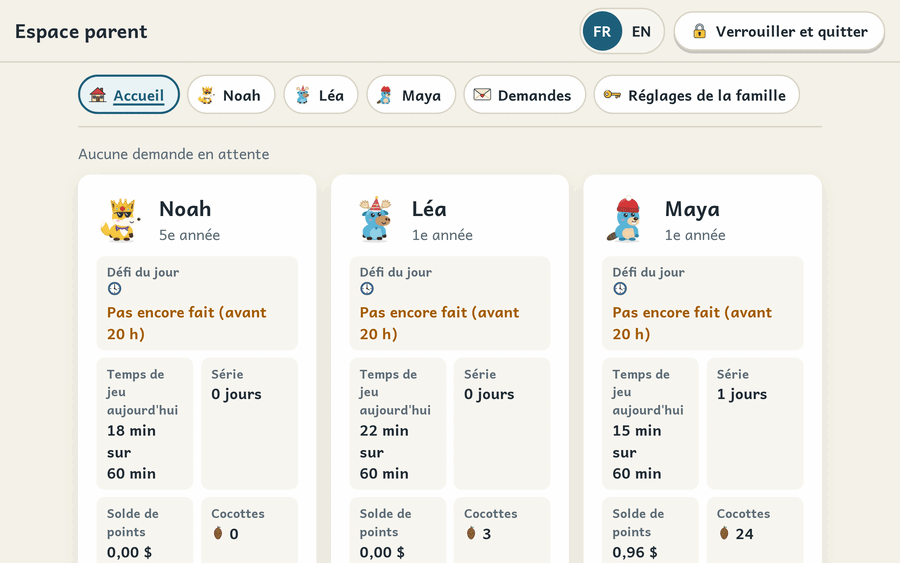Click Noah's '18 min' play time
Viewport: 900px width, 563px height.
[131, 431]
